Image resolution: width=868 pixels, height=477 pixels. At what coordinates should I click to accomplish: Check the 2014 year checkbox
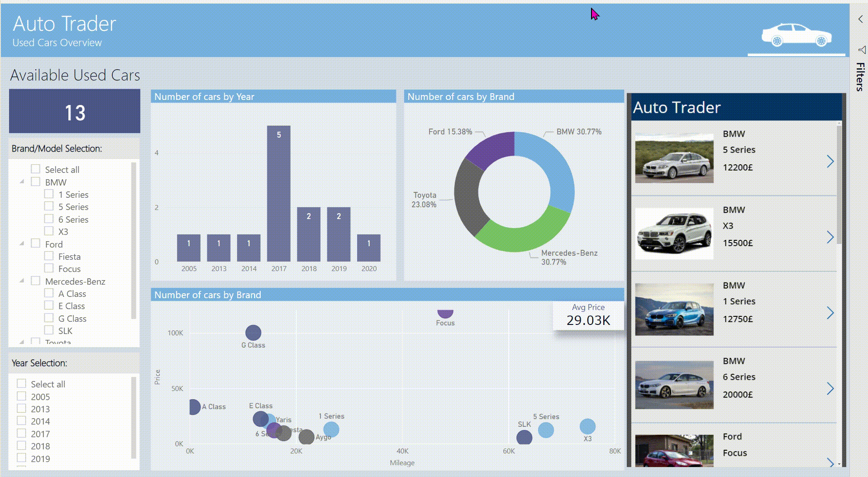pos(21,420)
